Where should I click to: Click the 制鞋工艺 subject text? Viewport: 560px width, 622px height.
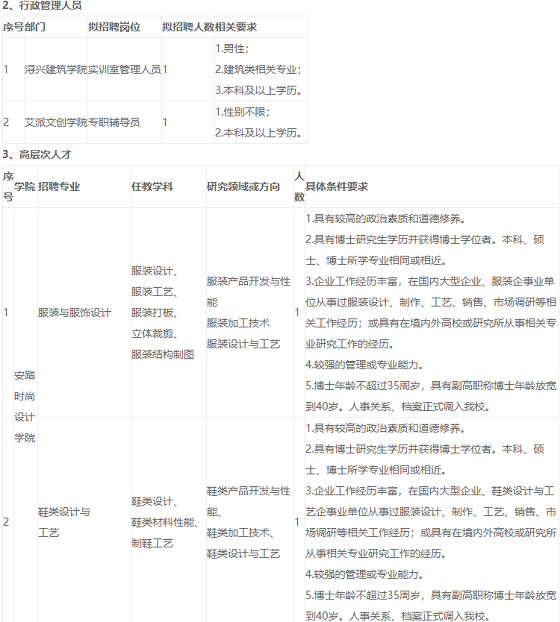click(x=152, y=543)
